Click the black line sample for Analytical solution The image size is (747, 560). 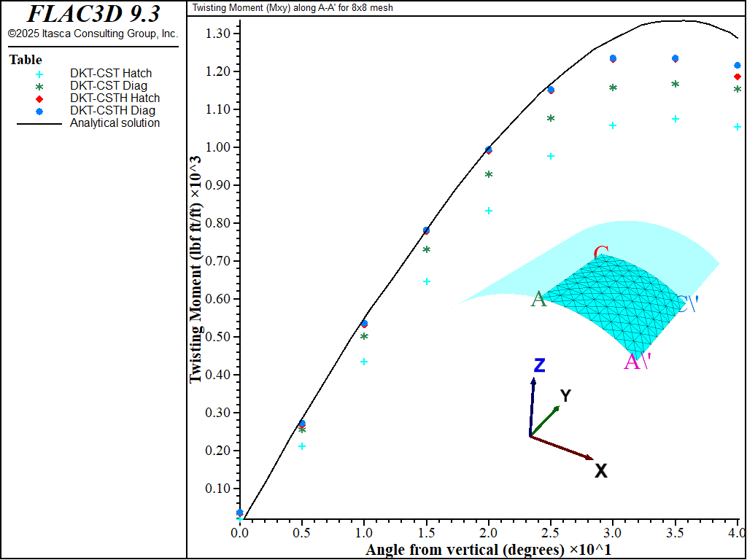(39, 123)
